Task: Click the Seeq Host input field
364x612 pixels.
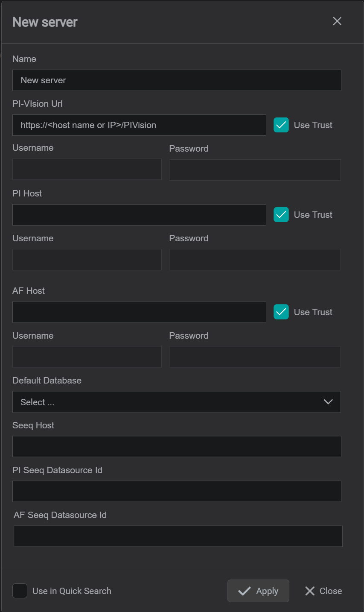Action: 177,446
